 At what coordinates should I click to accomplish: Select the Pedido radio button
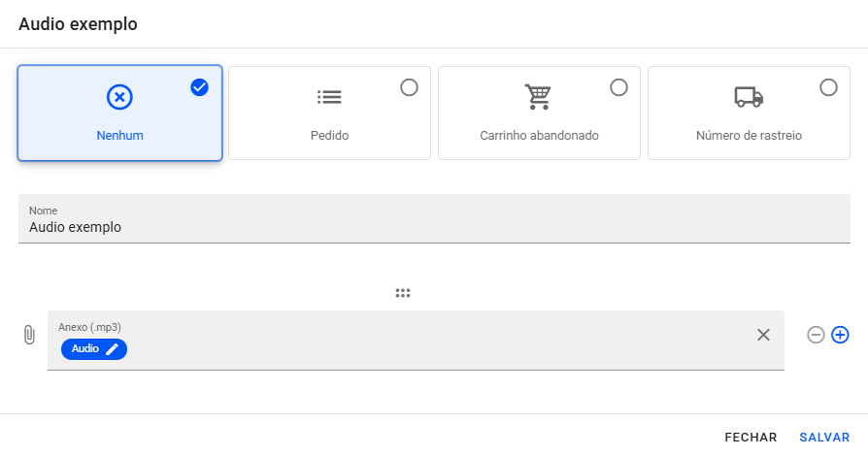[409, 87]
